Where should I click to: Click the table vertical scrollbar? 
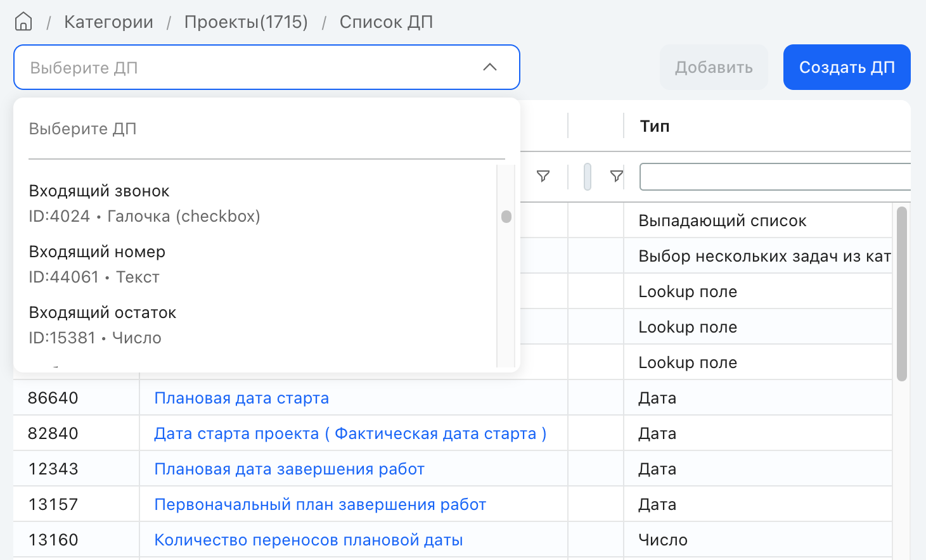click(x=902, y=294)
